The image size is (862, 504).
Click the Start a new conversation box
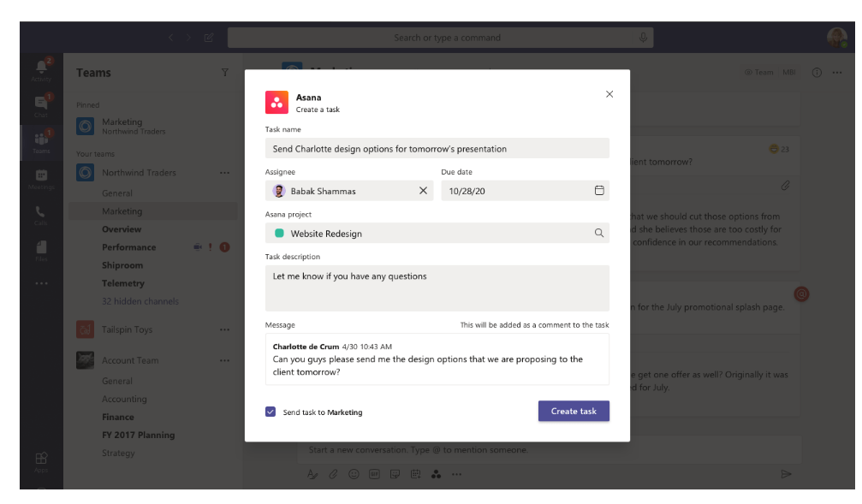(550, 449)
